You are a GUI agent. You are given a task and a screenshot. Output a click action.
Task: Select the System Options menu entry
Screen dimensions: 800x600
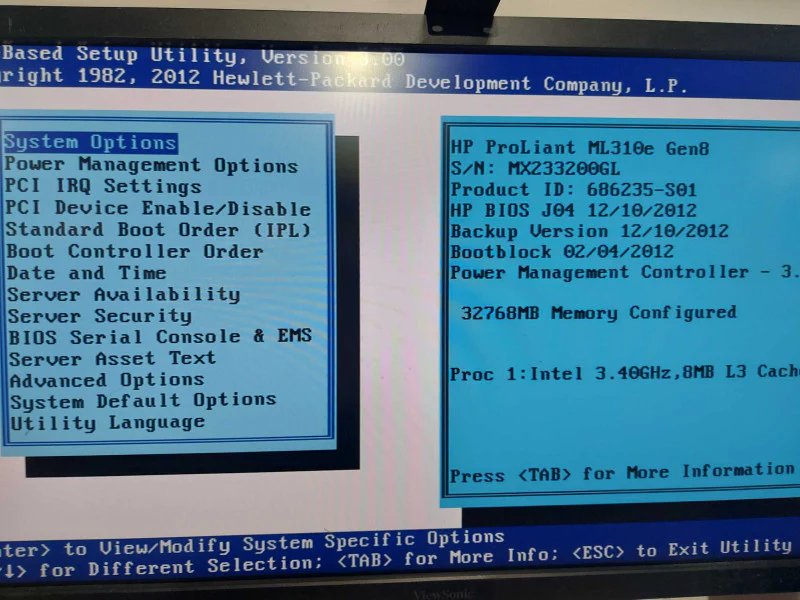tap(91, 143)
